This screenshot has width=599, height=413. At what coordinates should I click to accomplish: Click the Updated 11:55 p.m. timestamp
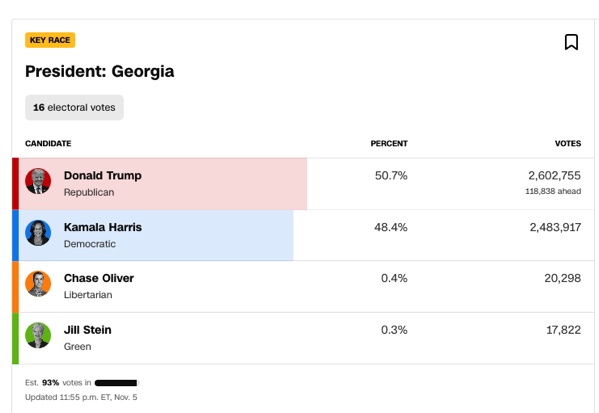[81, 397]
